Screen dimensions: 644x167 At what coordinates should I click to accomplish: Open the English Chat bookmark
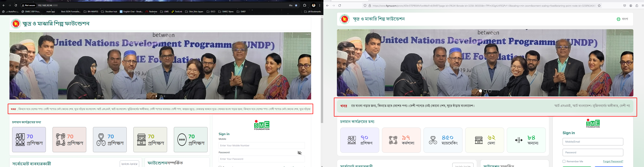(131, 11)
